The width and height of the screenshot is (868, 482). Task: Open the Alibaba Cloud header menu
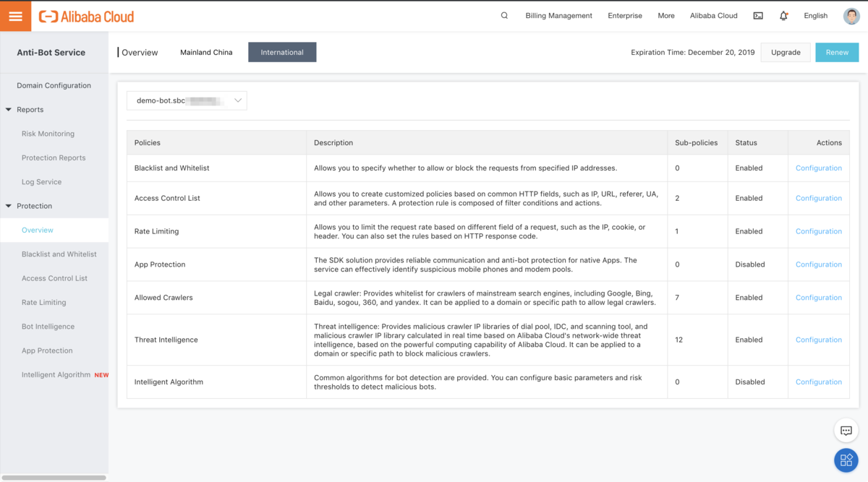(714, 15)
